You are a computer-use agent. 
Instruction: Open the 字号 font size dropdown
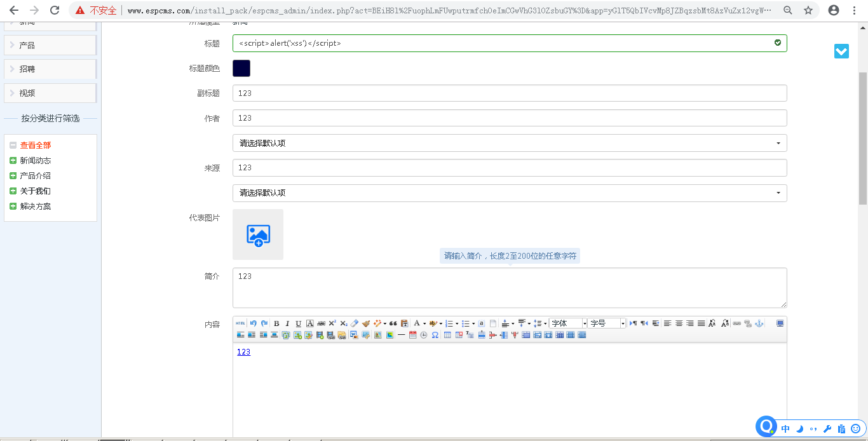pos(607,323)
